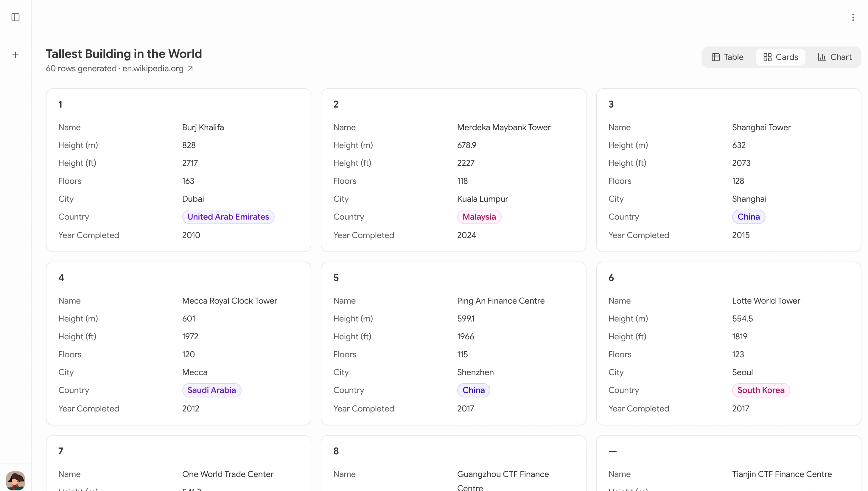
Task: Click city value Kuala Lumpur
Action: [482, 199]
